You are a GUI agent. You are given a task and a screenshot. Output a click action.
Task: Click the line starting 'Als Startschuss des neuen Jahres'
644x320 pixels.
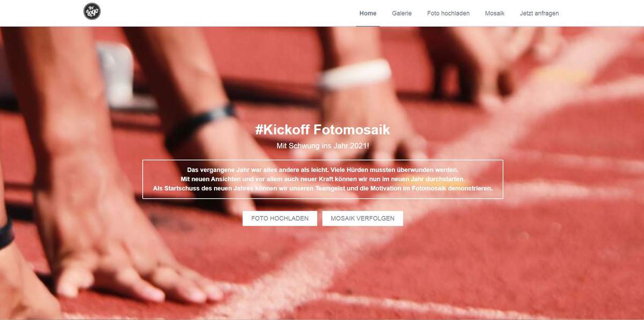(x=323, y=189)
